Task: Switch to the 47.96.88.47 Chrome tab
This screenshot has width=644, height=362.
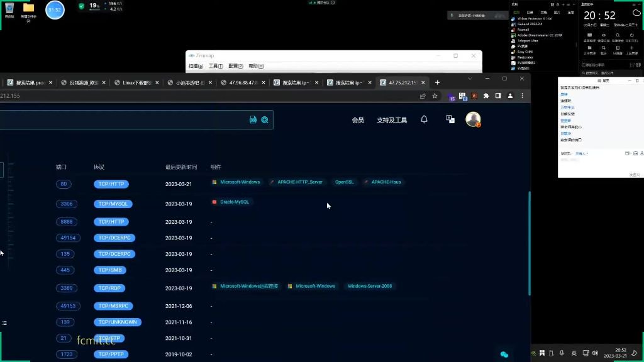Action: point(243,82)
